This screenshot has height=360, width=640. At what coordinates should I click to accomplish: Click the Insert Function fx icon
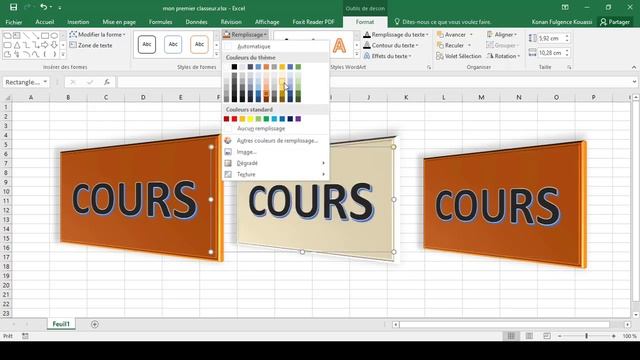click(107, 82)
